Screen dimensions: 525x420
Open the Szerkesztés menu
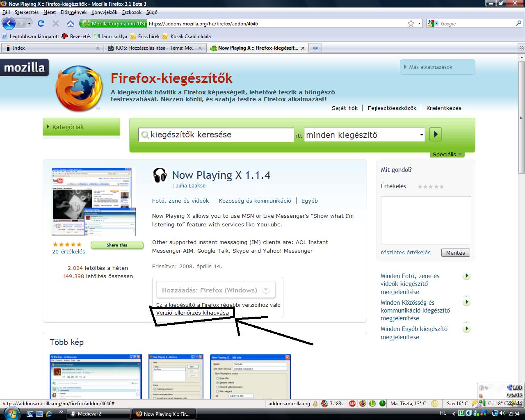click(x=27, y=12)
